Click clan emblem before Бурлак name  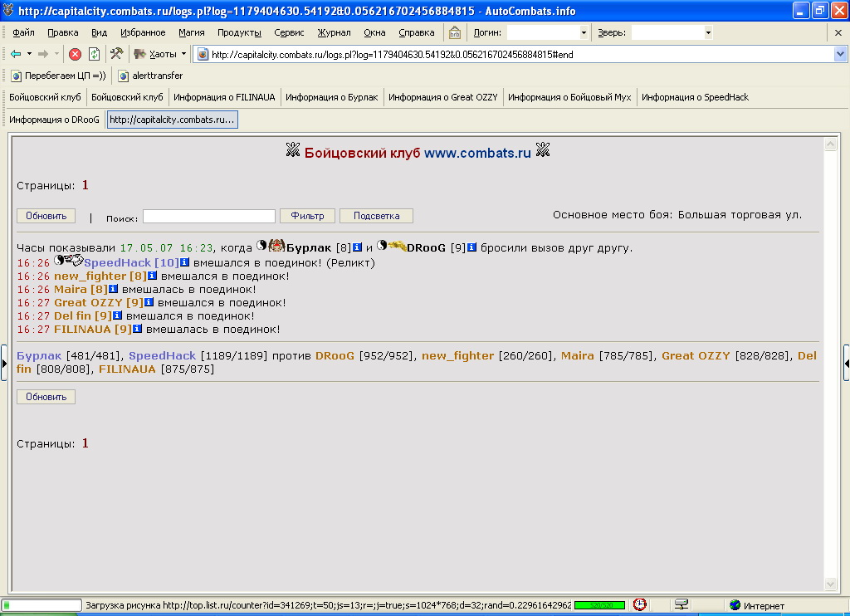coord(277,246)
